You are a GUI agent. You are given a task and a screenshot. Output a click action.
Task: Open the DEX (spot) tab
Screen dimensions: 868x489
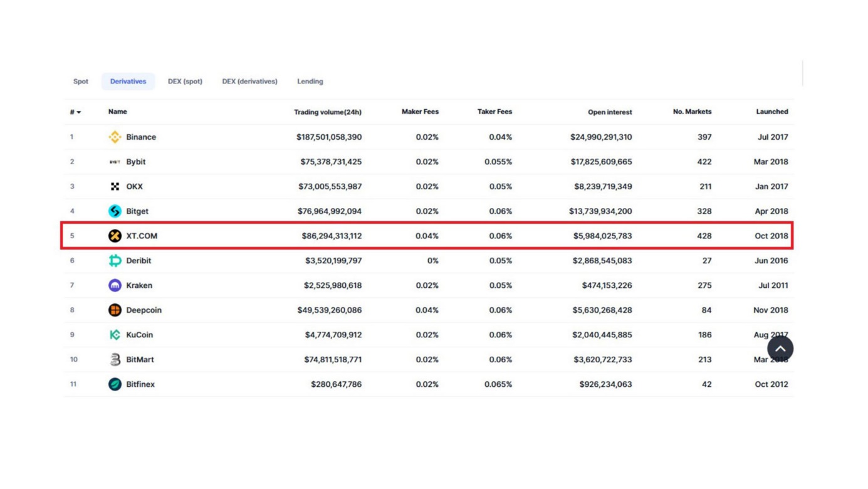pyautogui.click(x=185, y=81)
